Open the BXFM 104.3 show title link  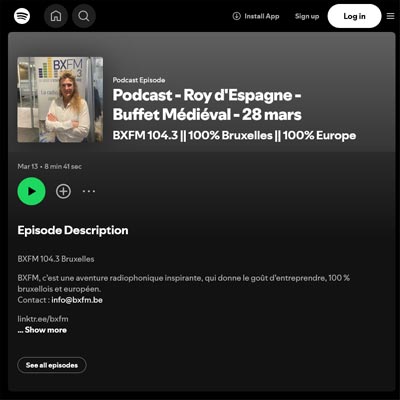234,135
